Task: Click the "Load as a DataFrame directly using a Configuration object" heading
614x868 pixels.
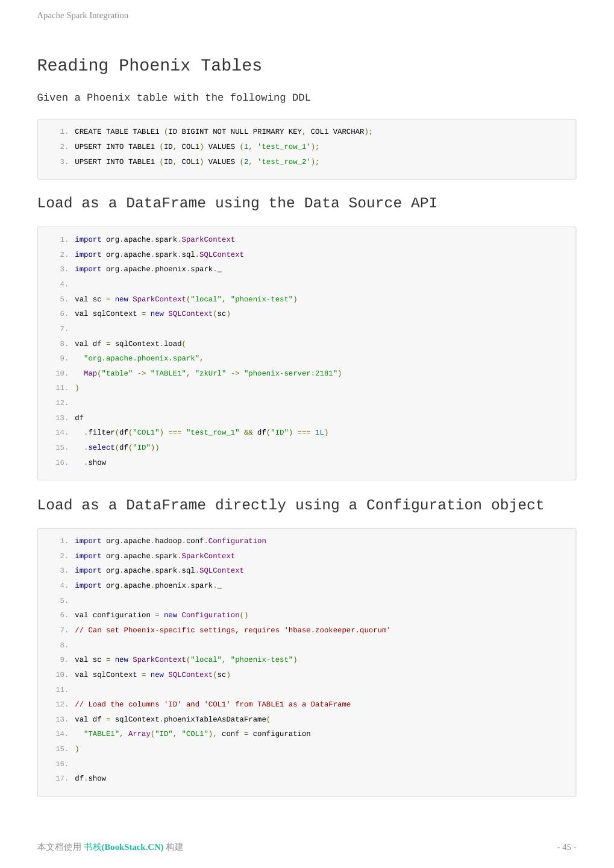Action: (x=290, y=505)
